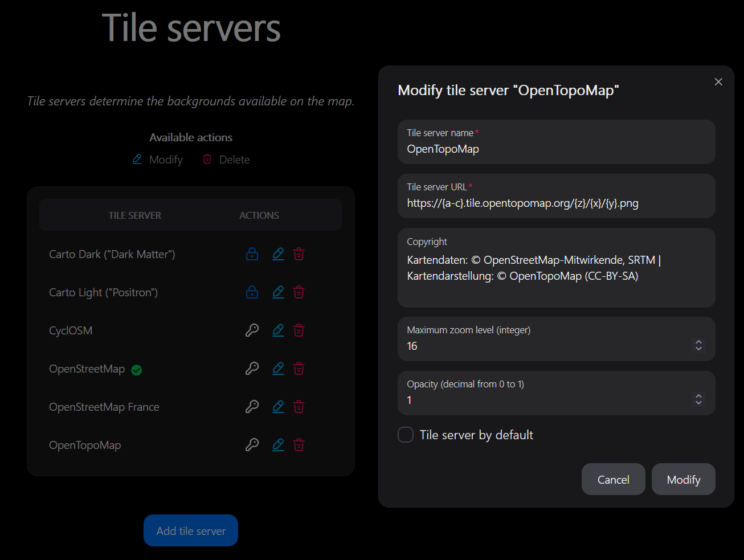Select the OpenStreetMap France row name

coord(104,407)
